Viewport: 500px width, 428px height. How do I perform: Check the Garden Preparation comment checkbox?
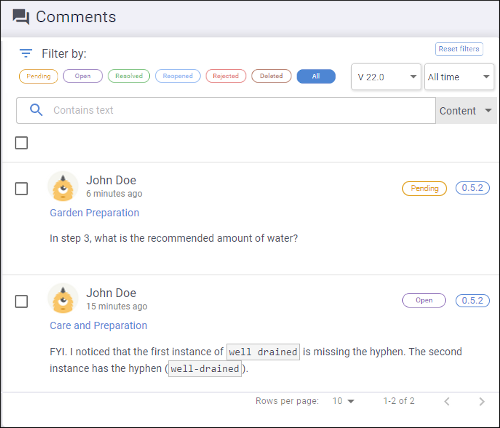[x=21, y=189]
